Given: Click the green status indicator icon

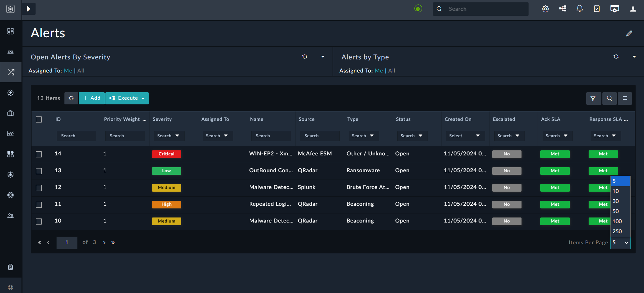Looking at the screenshot, I should click(418, 8).
